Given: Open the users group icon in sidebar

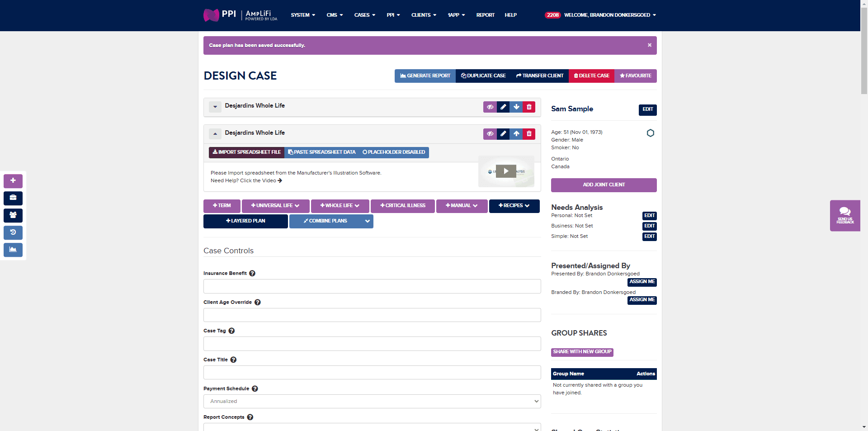Looking at the screenshot, I should point(13,215).
